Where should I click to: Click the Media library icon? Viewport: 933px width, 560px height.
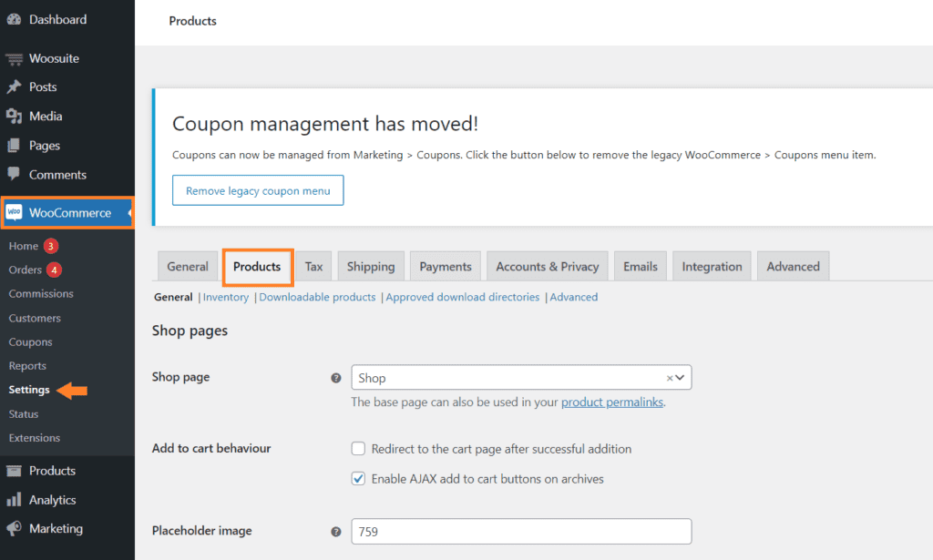point(14,116)
